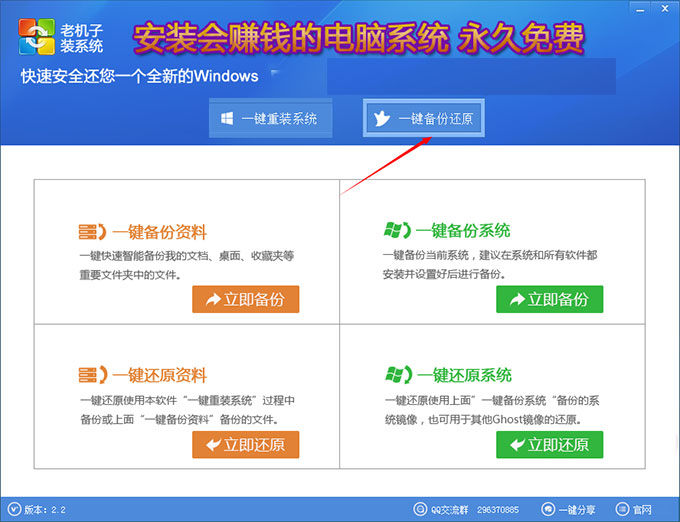Click the green Windows icon beside 一键还原系统
The height and width of the screenshot is (522, 680).
[x=399, y=375]
